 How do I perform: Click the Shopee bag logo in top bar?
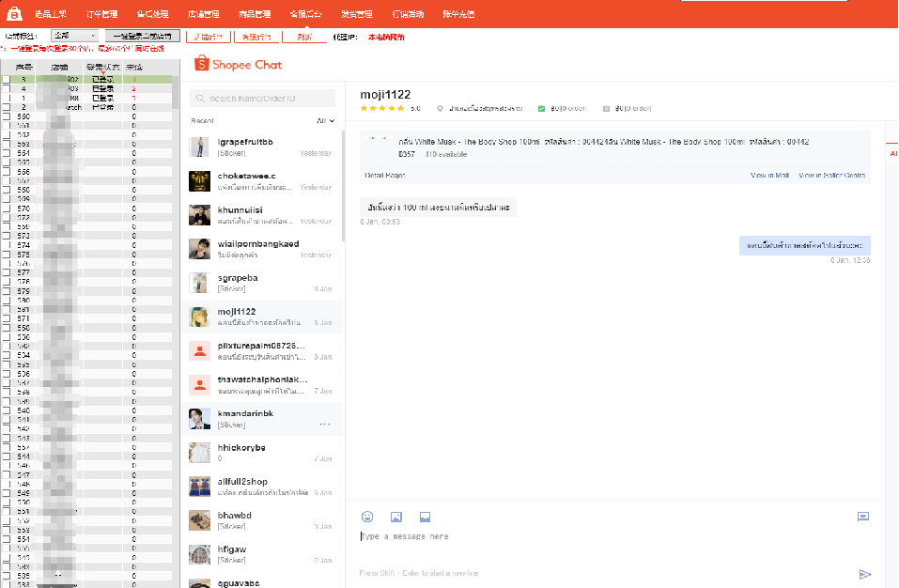tap(14, 14)
